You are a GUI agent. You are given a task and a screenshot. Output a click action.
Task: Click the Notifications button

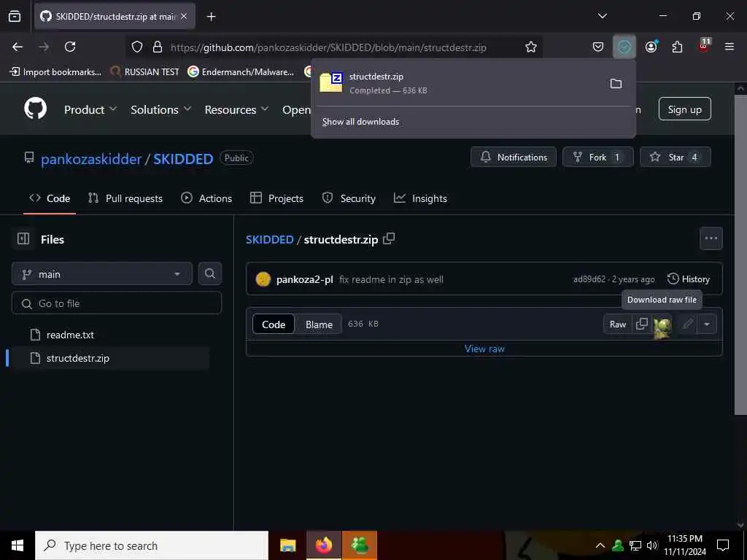coord(514,157)
